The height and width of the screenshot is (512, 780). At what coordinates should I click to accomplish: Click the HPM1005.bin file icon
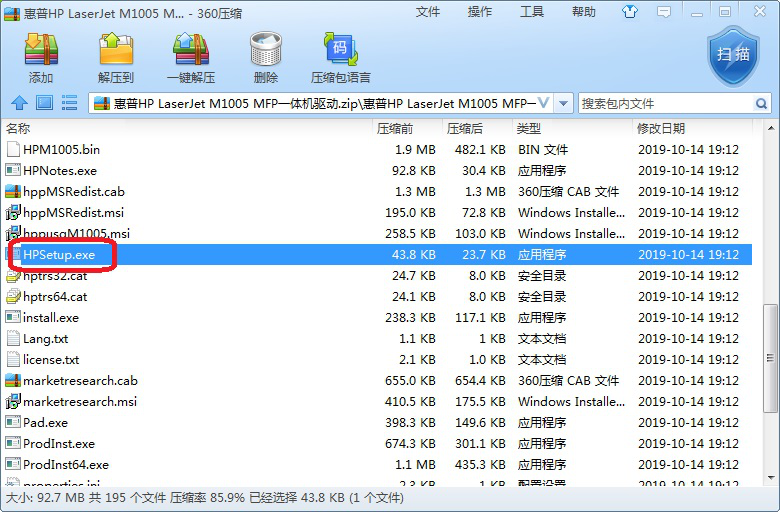(13, 149)
